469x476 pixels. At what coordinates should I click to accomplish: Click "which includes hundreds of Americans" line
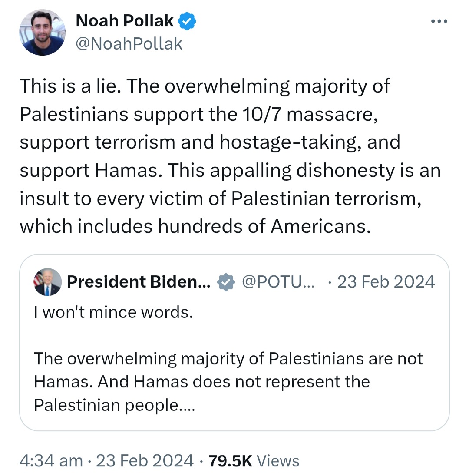point(195,226)
